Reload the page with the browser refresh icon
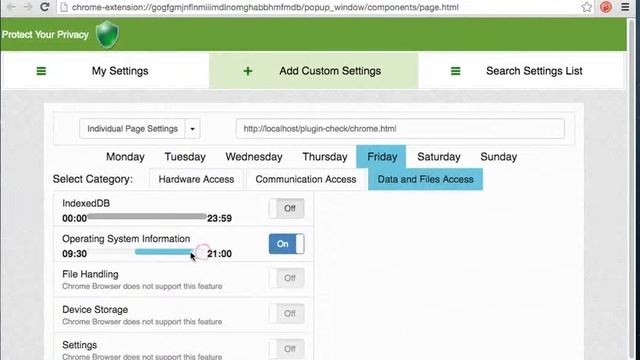Image resolution: width=640 pixels, height=360 pixels. 44,7
